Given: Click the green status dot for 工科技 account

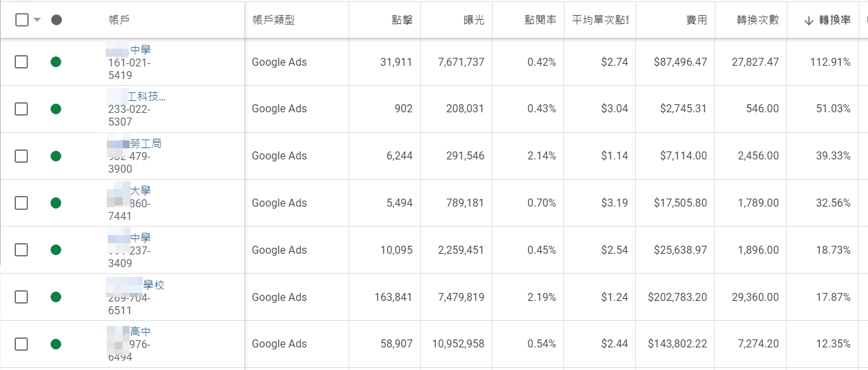Looking at the screenshot, I should click(56, 109).
